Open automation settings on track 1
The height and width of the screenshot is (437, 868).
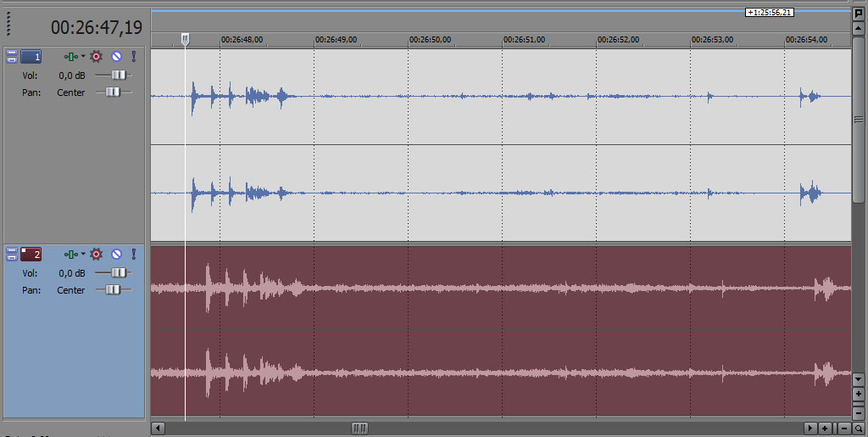(70, 57)
